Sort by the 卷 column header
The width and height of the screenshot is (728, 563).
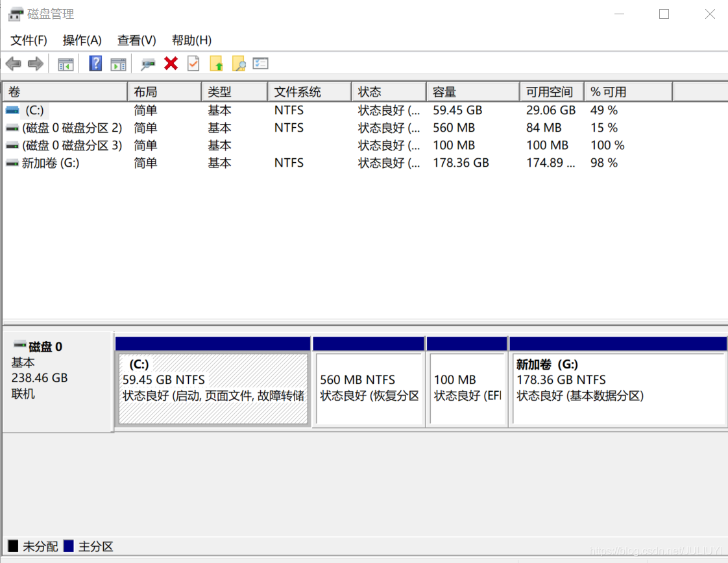click(65, 92)
